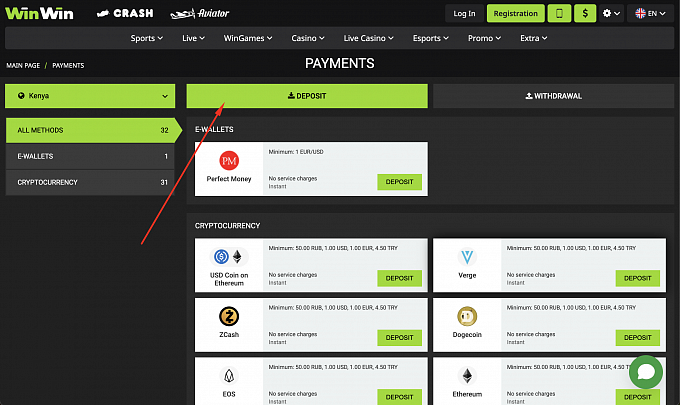The height and width of the screenshot is (405, 680).
Task: Expand the Live Casino menu
Action: click(369, 38)
